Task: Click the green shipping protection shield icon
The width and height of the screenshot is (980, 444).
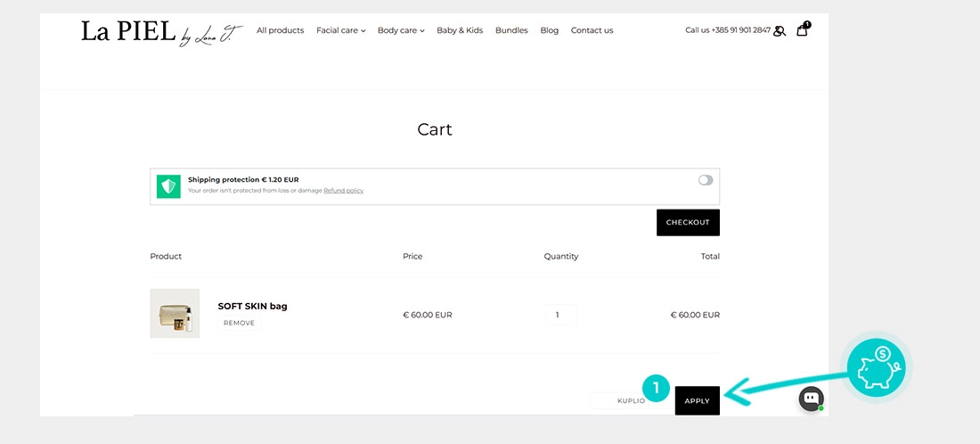Action: [168, 186]
